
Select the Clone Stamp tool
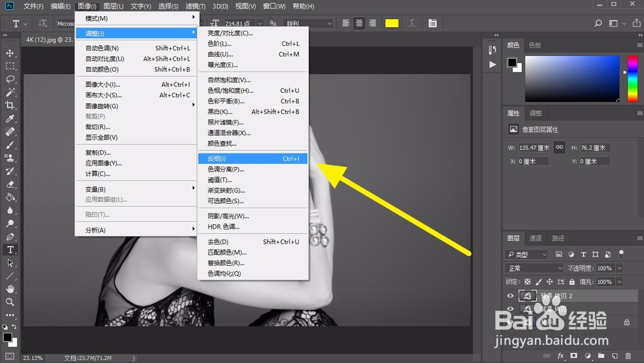pyautogui.click(x=10, y=158)
